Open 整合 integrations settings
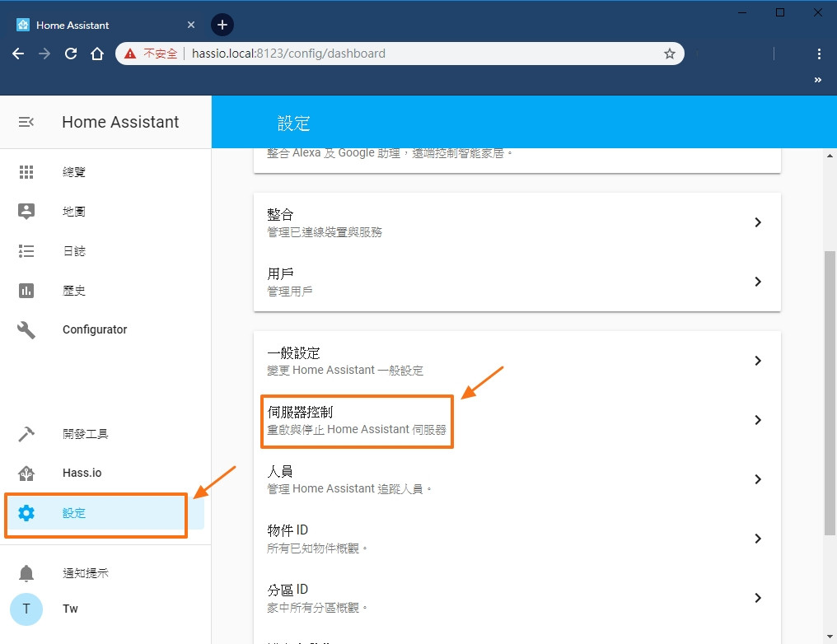 click(x=517, y=222)
